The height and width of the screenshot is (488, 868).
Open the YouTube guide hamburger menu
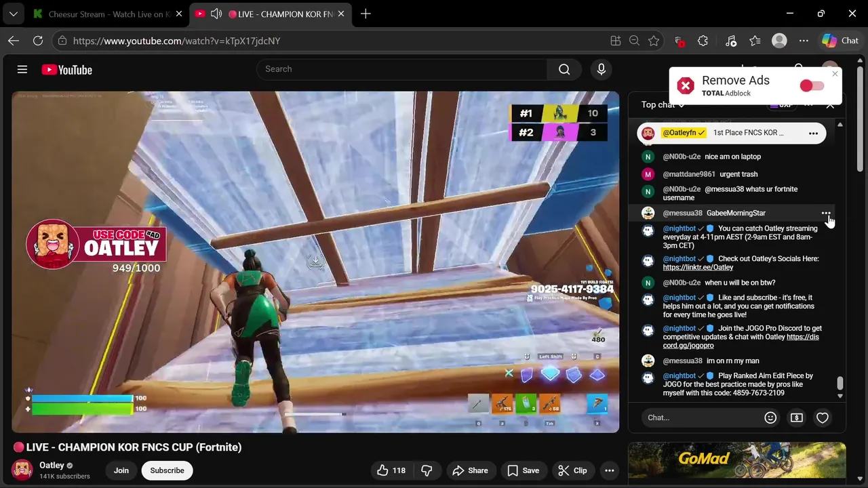point(22,69)
